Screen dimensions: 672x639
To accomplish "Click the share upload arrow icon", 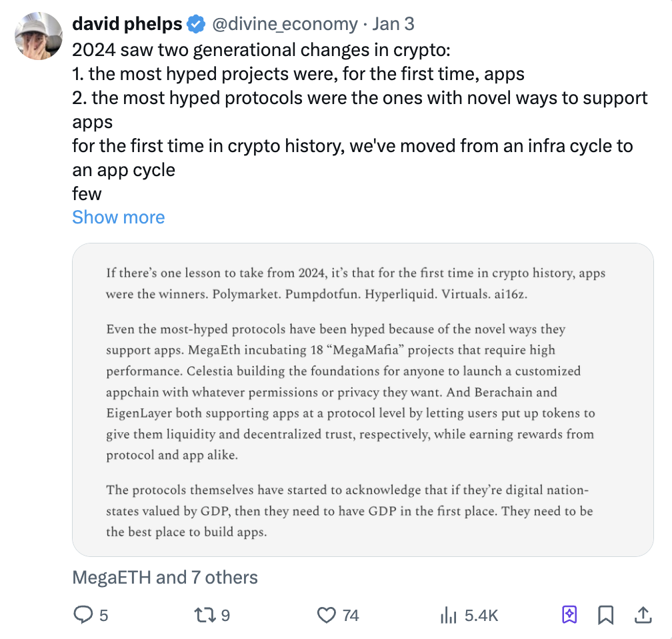I will [643, 615].
